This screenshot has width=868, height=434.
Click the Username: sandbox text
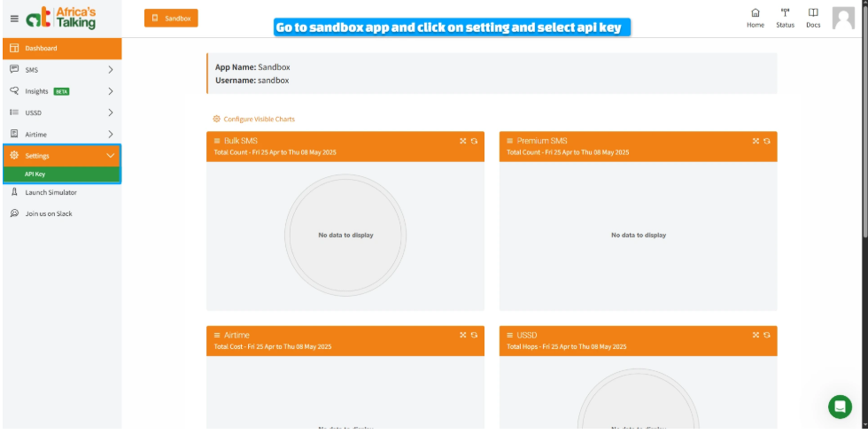252,81
